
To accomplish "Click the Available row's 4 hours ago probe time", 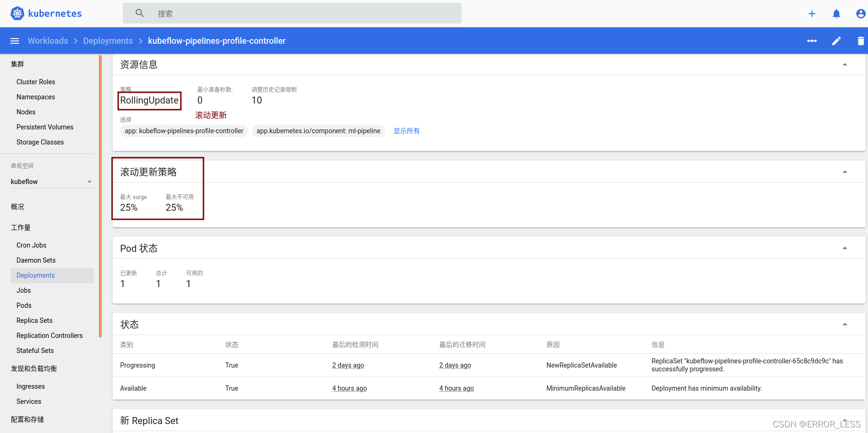I will pyautogui.click(x=349, y=388).
